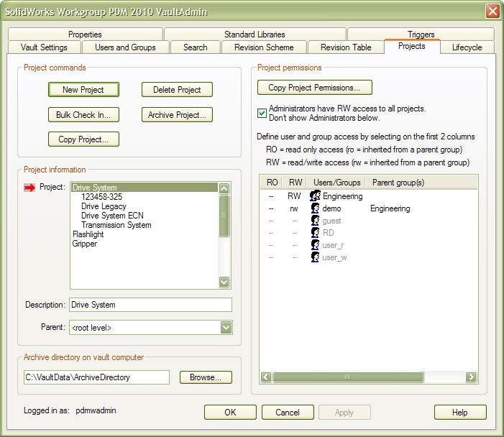Screen dimensions: 504x437
Task: Browse for archive directory
Action: tap(206, 377)
